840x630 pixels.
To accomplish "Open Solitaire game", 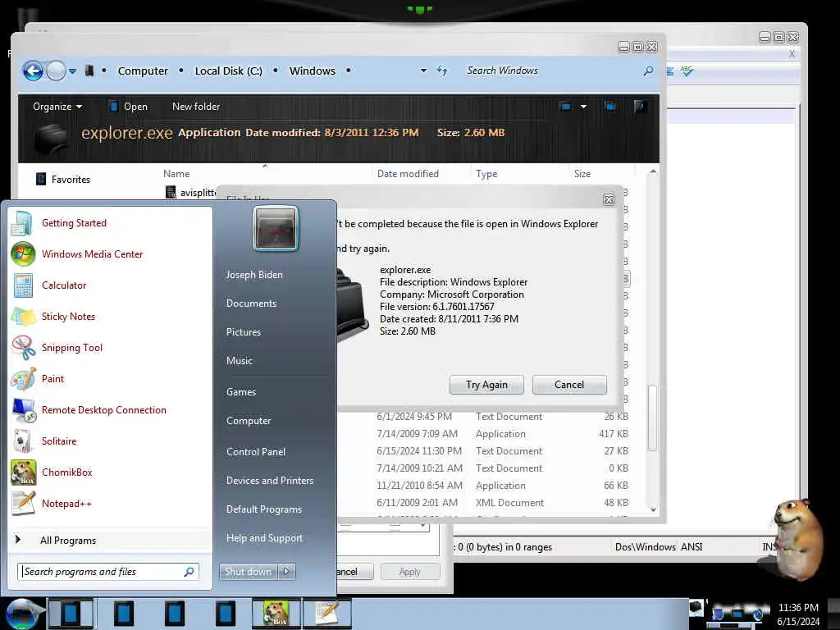I will point(59,441).
